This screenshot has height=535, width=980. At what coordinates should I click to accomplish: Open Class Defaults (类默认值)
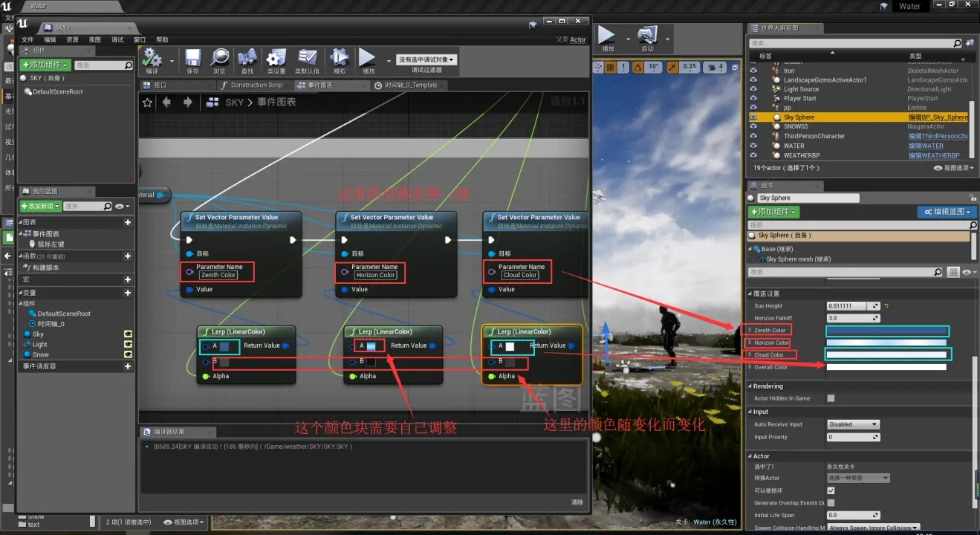click(x=307, y=59)
